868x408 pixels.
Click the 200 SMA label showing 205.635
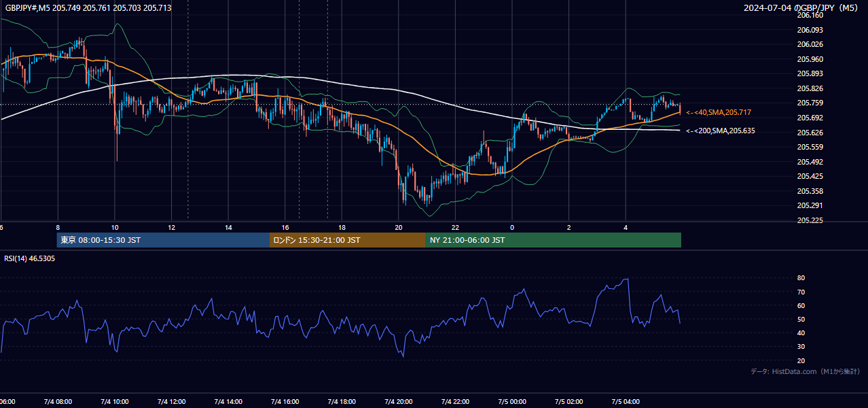721,131
